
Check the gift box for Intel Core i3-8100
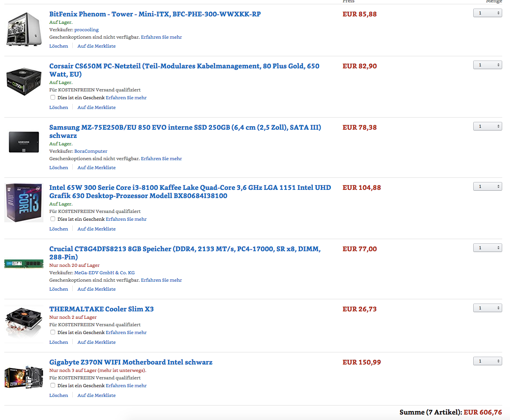pyautogui.click(x=53, y=219)
